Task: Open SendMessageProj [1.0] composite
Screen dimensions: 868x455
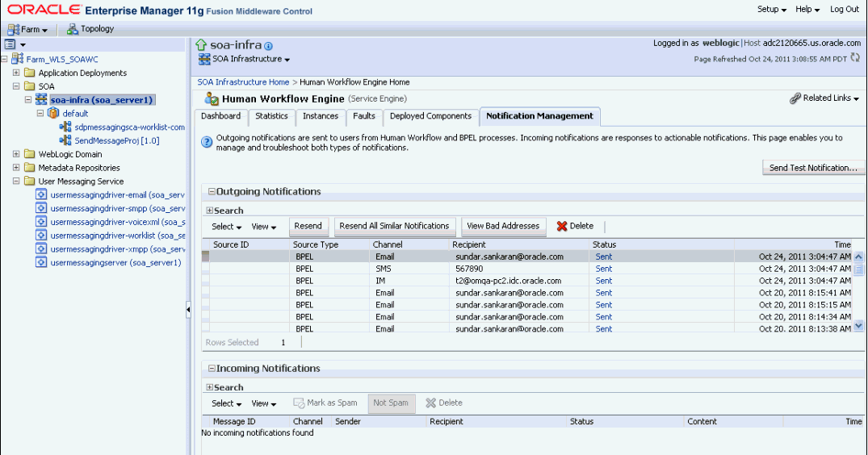Action: 117,141
